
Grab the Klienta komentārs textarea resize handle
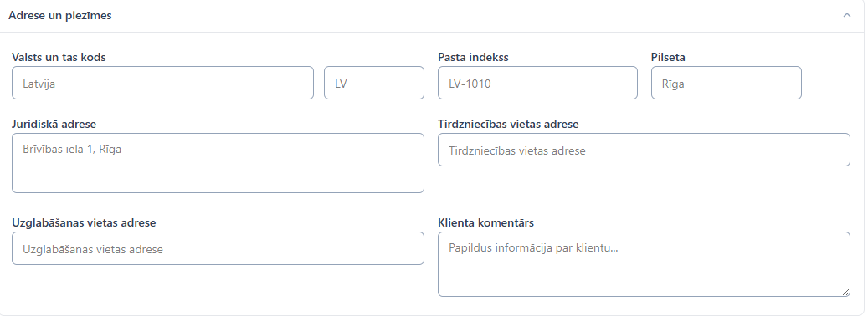point(846,293)
